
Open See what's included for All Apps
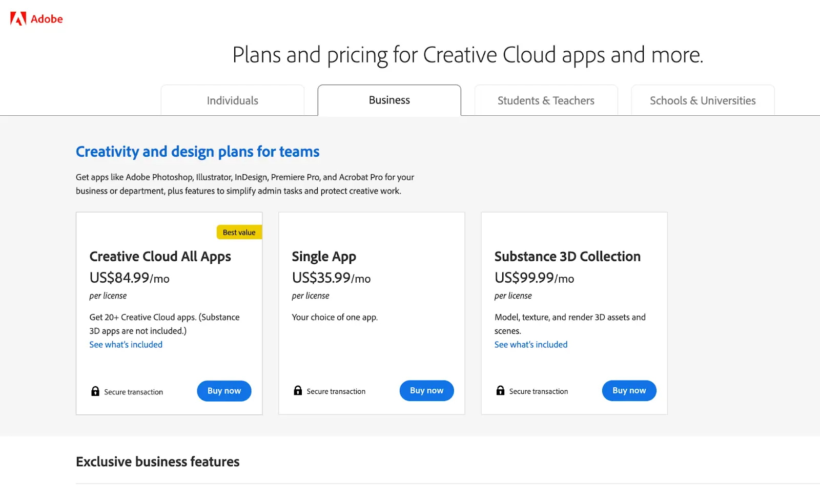pos(126,345)
